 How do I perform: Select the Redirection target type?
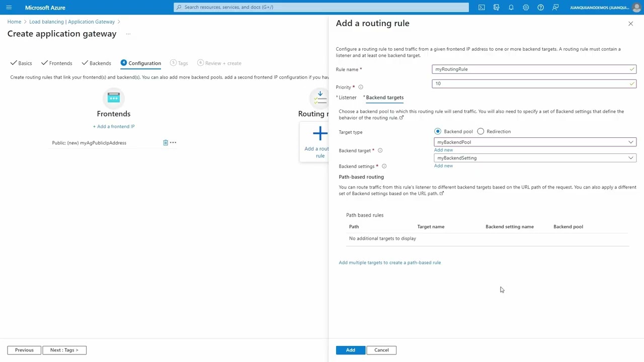(x=480, y=132)
